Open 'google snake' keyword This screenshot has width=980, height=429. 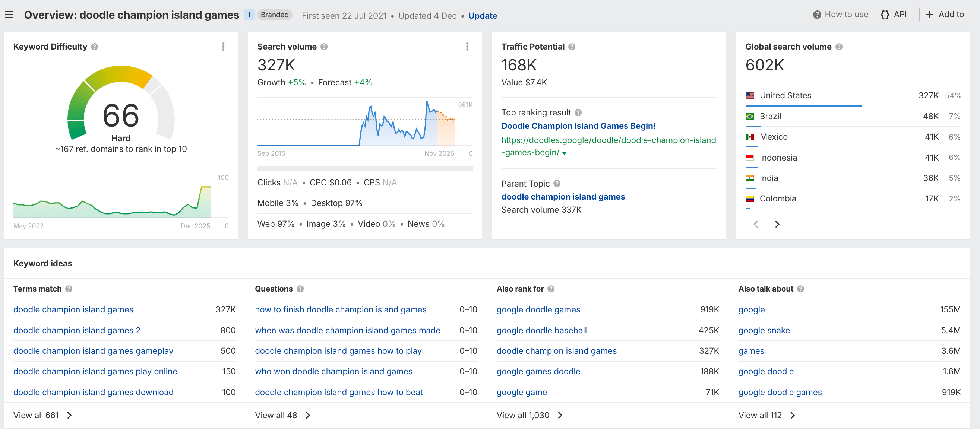coord(764,330)
